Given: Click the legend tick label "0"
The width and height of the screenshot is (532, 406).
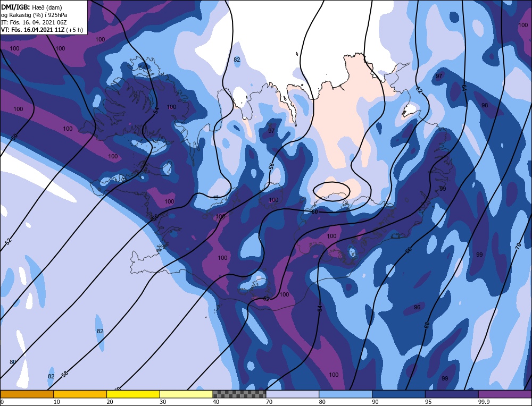Looking at the screenshot, I should pyautogui.click(x=2, y=402).
